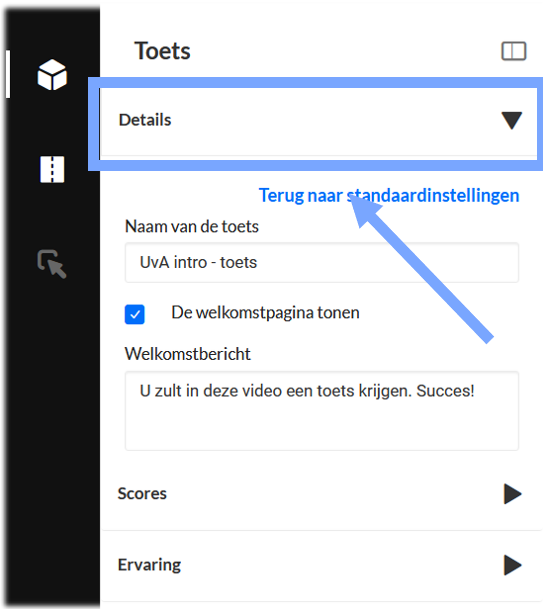Click the 'Welkomstbericht' field label
The height and width of the screenshot is (609, 543).
tap(188, 354)
